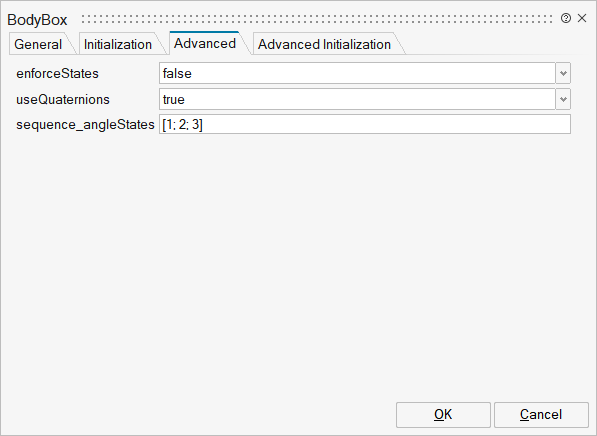Select the Advanced tab
597x436 pixels.
pos(205,43)
